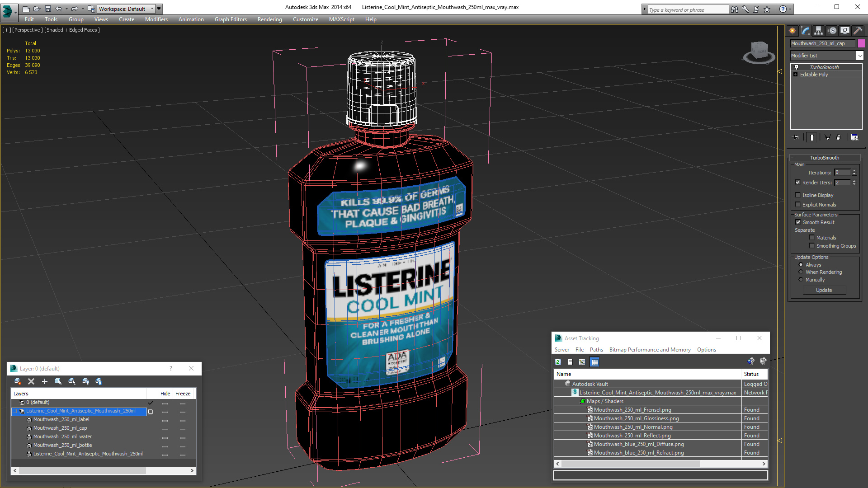Switch Asset Tracking to table view icon
This screenshot has height=488, width=868.
coord(595,362)
